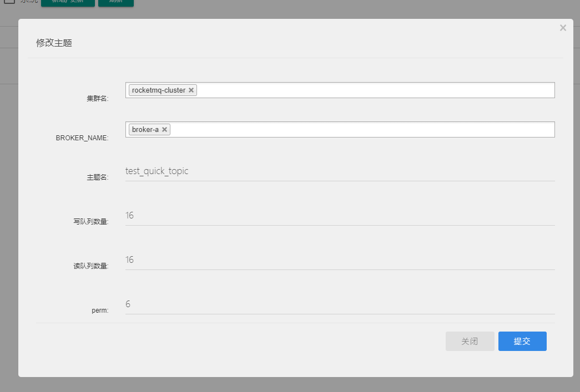Click the 修改主题 dialog title

[54, 43]
